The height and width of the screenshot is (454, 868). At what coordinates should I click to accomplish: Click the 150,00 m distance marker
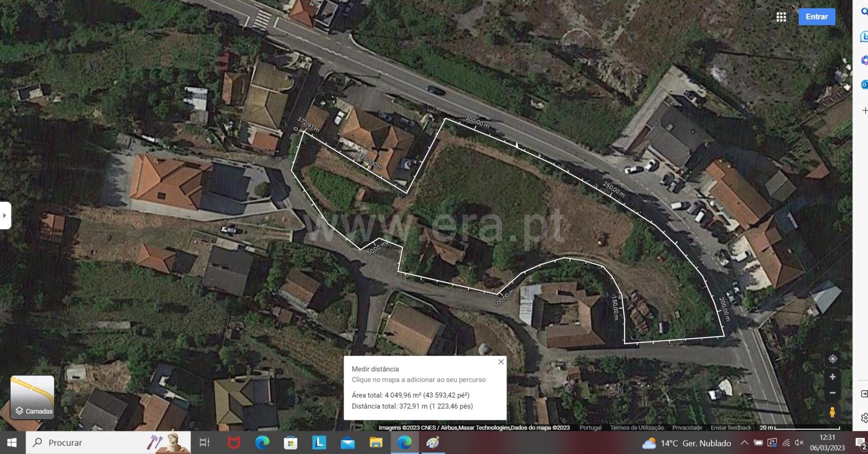click(615, 307)
